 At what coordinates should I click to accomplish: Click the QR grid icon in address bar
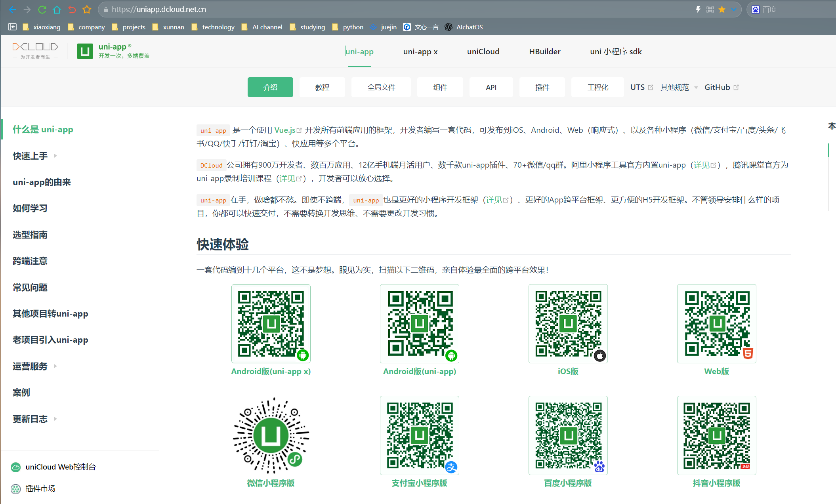(710, 10)
